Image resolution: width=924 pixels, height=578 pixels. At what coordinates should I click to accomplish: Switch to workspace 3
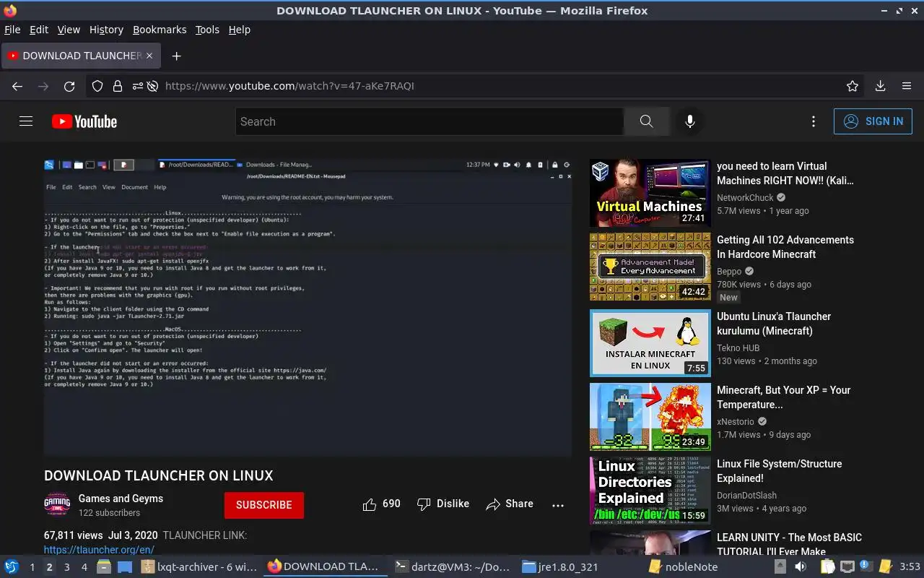click(x=66, y=567)
